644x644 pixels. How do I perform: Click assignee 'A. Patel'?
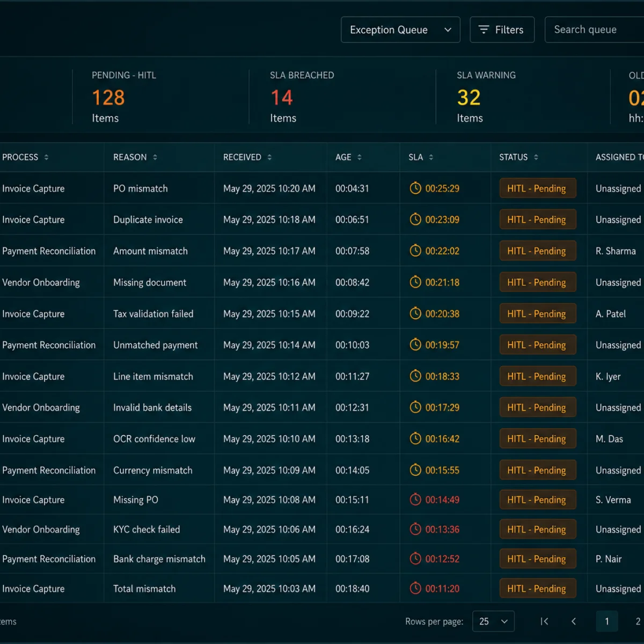pos(611,313)
